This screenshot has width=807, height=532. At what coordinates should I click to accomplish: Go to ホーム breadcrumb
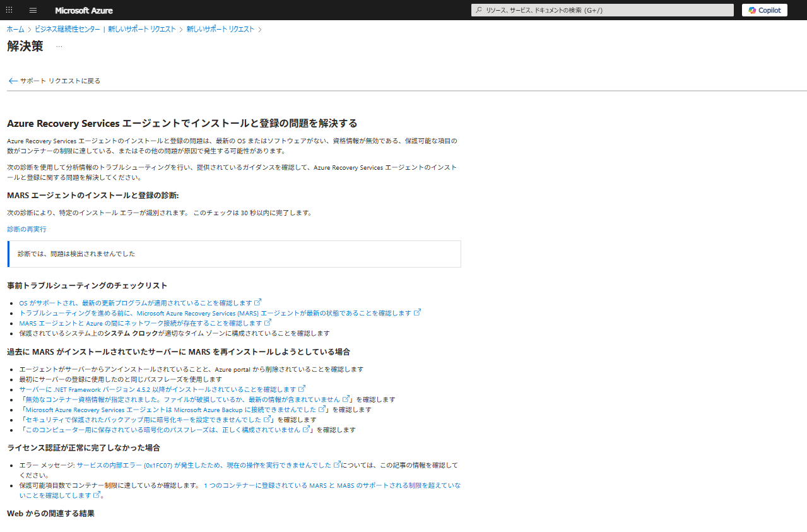(x=16, y=29)
